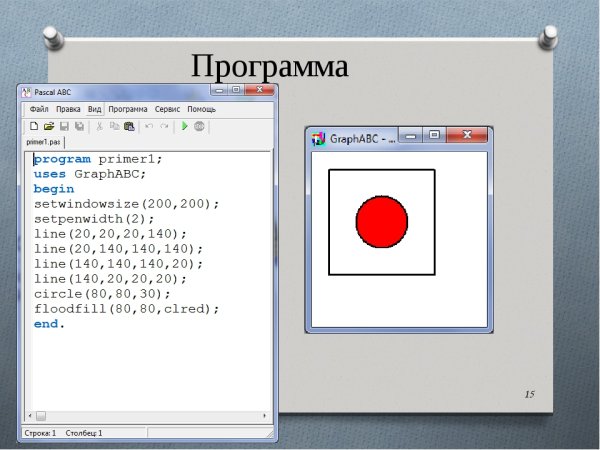Click the New file icon in toolbar
Image resolution: width=600 pixels, height=450 pixels.
pyautogui.click(x=33, y=126)
